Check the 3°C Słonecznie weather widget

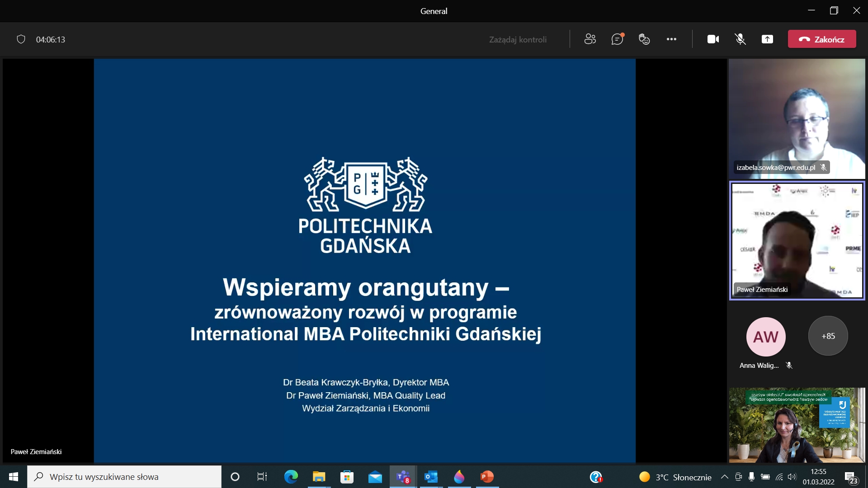676,477
